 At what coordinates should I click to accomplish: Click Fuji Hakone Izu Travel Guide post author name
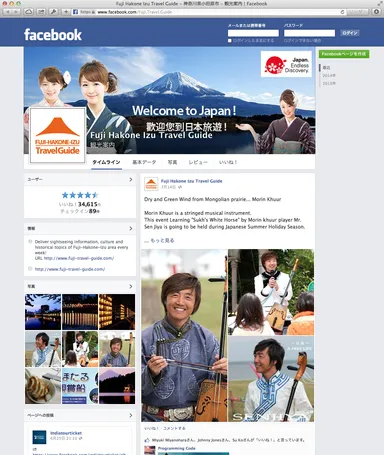click(x=191, y=181)
